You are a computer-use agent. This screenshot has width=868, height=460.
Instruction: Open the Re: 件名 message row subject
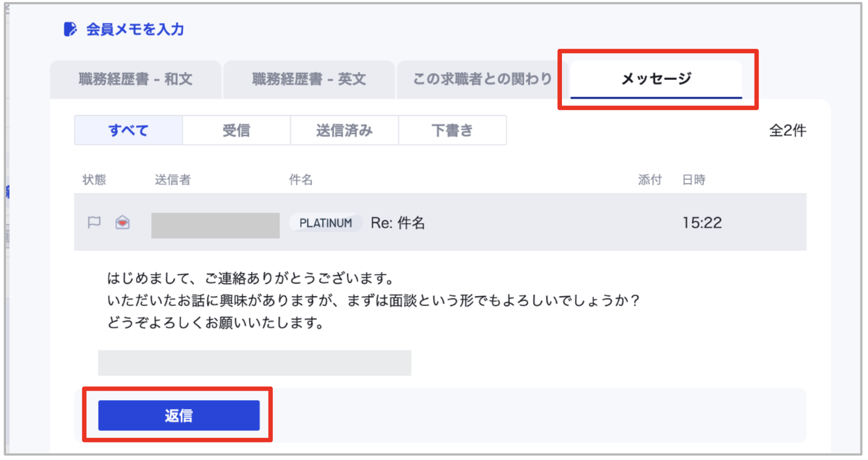click(397, 223)
